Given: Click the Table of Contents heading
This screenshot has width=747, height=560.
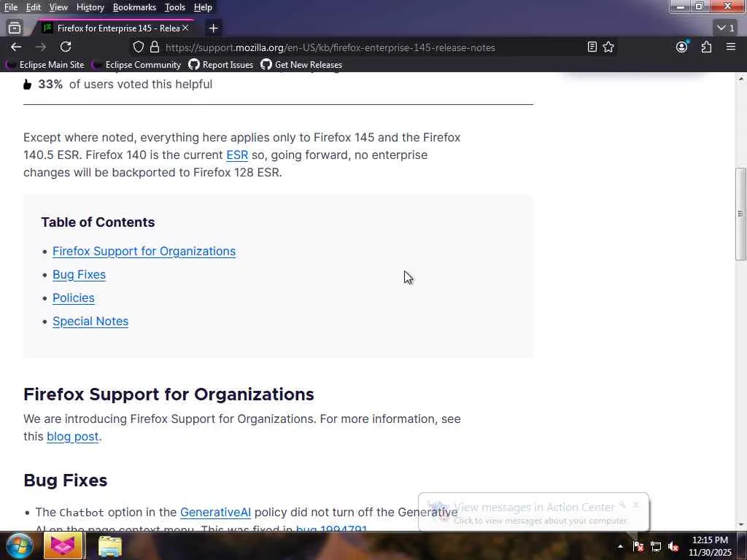Looking at the screenshot, I should (x=98, y=222).
